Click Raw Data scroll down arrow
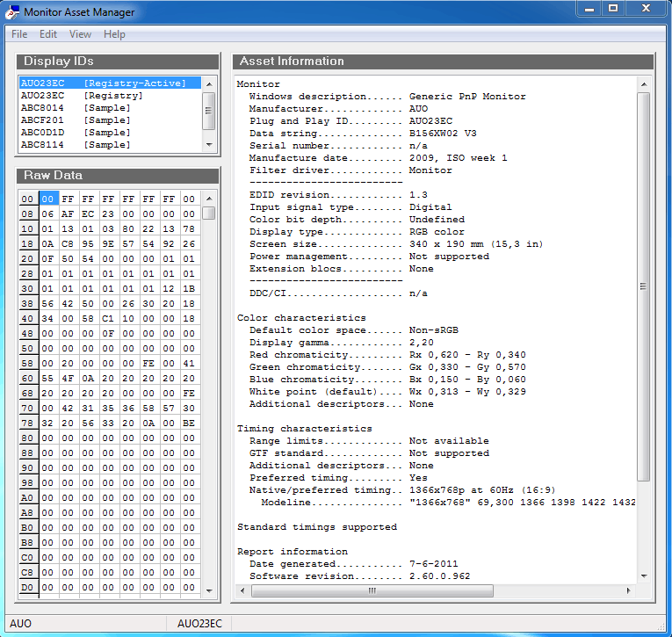 point(209,590)
